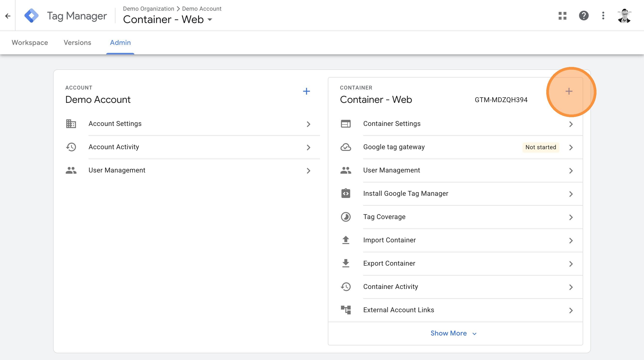The image size is (644, 360).
Task: Click the chevron next to Google tag gateway
Action: (571, 147)
